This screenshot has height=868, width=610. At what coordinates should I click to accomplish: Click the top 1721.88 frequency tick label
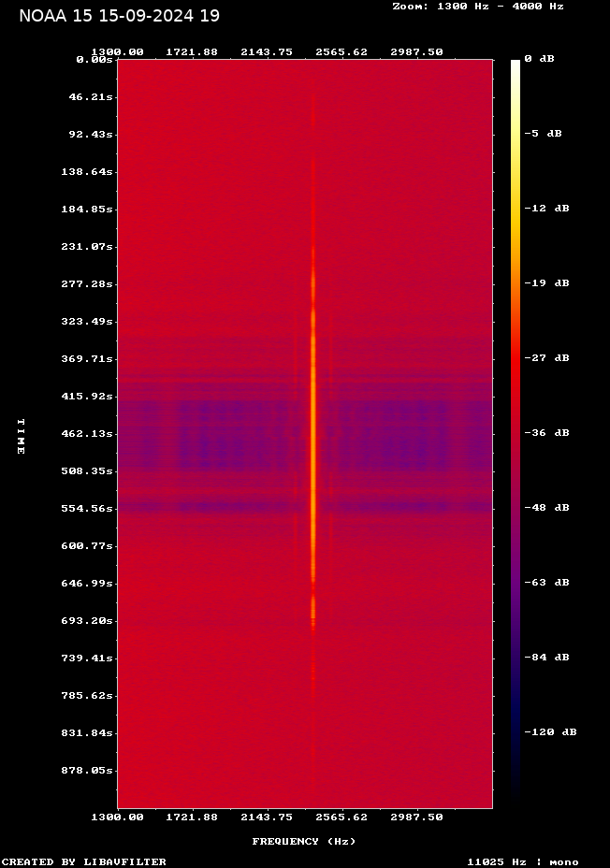point(192,51)
